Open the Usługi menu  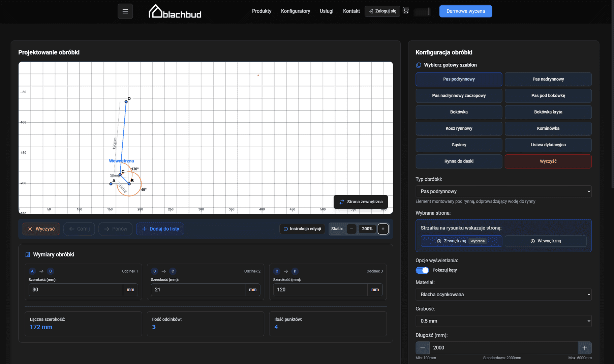327,11
